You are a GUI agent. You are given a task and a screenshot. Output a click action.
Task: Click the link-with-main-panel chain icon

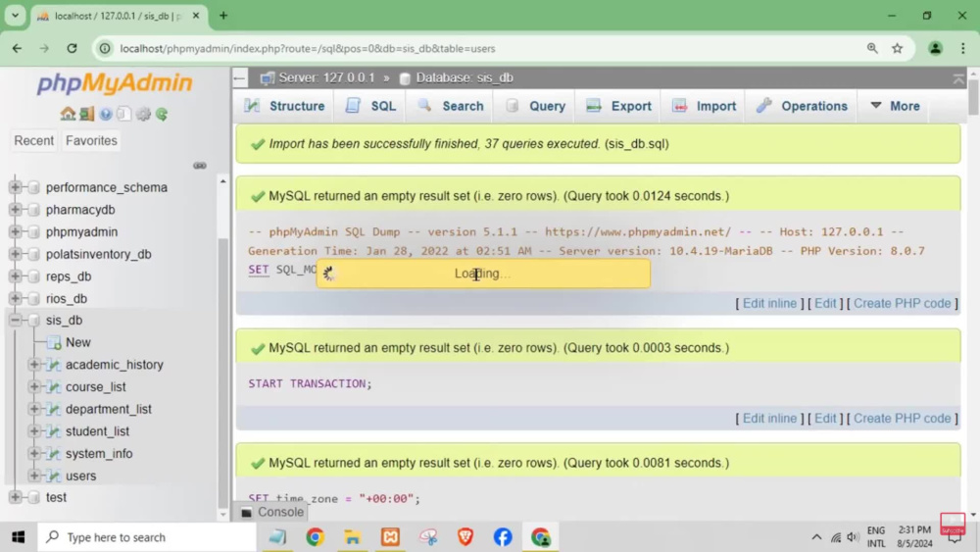(x=199, y=166)
